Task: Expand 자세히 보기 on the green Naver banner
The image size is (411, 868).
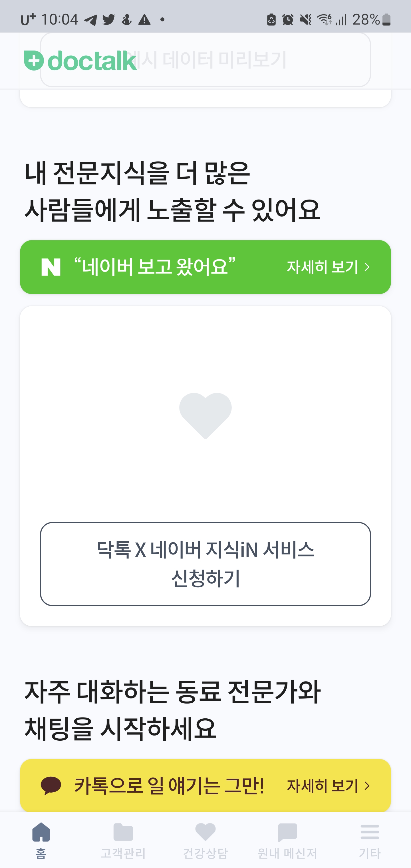Action: [323, 267]
